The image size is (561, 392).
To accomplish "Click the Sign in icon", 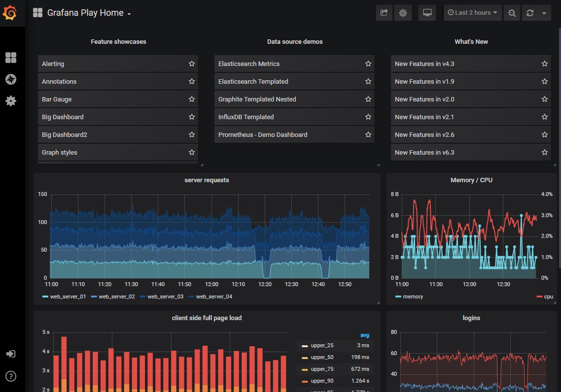I will coord(11,354).
